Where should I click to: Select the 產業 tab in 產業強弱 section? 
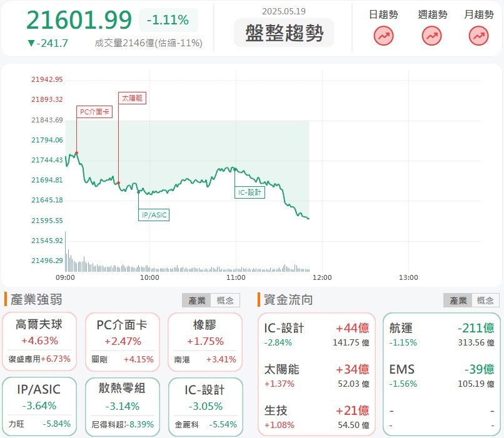(197, 301)
